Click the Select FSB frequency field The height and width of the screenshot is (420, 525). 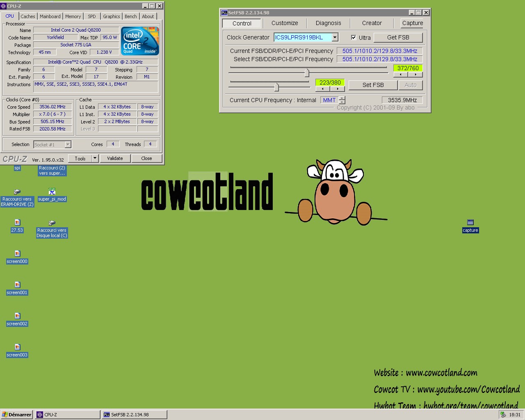click(380, 59)
